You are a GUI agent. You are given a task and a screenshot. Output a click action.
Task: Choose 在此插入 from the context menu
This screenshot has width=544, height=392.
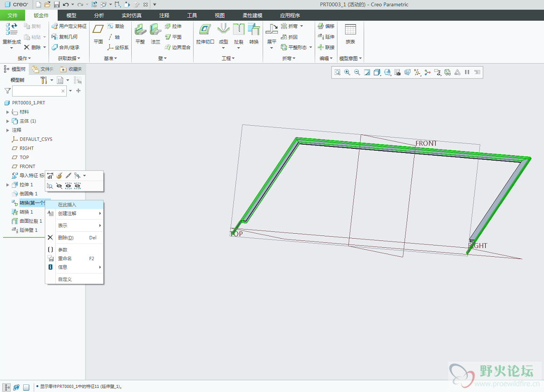pos(74,205)
